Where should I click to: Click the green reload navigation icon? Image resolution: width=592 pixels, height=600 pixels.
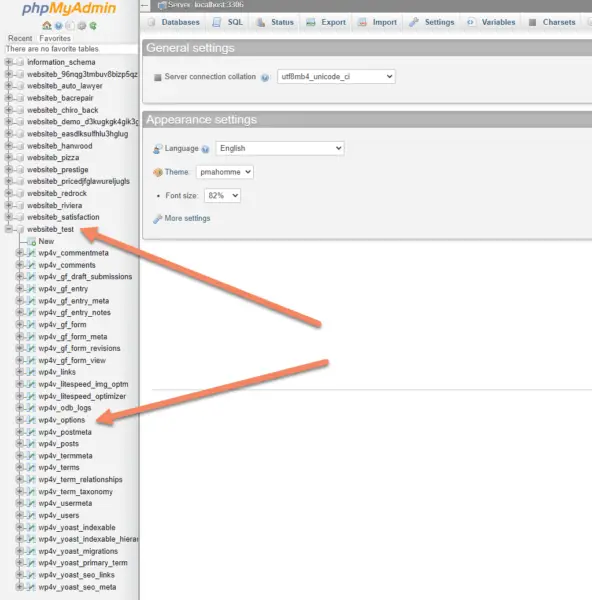[x=93, y=26]
